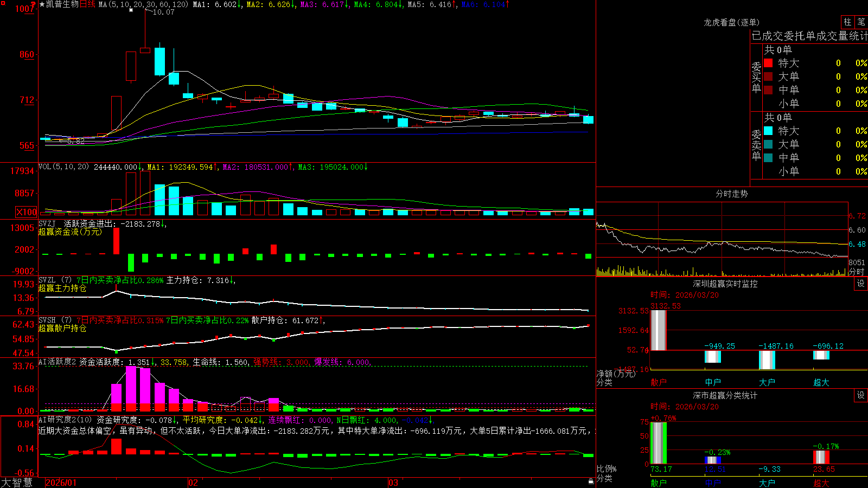Click the 超赢散户持仓 label
The width and height of the screenshot is (868, 488).
click(62, 328)
